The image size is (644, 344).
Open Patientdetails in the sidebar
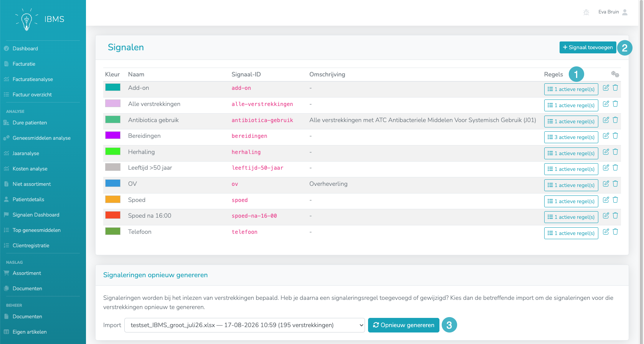(x=28, y=200)
